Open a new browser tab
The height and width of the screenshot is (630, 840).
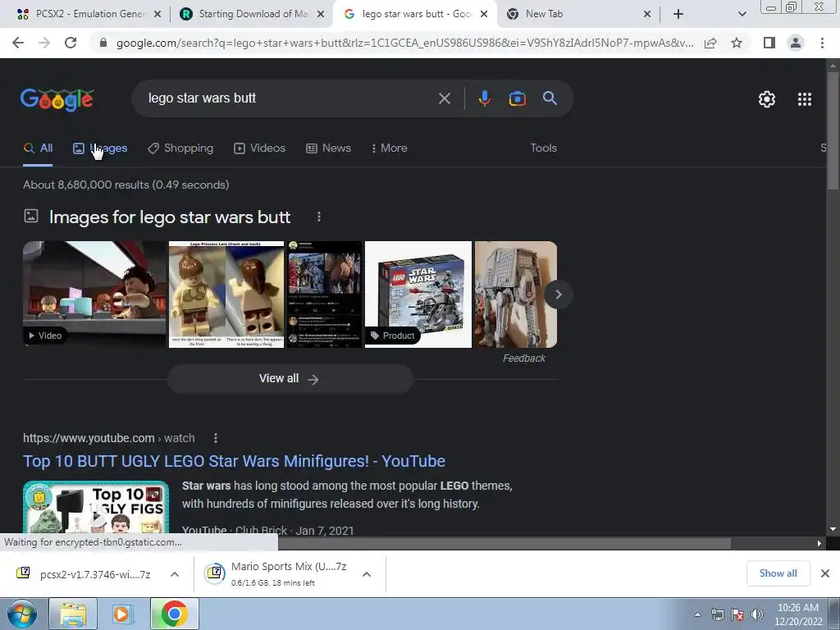coord(678,14)
